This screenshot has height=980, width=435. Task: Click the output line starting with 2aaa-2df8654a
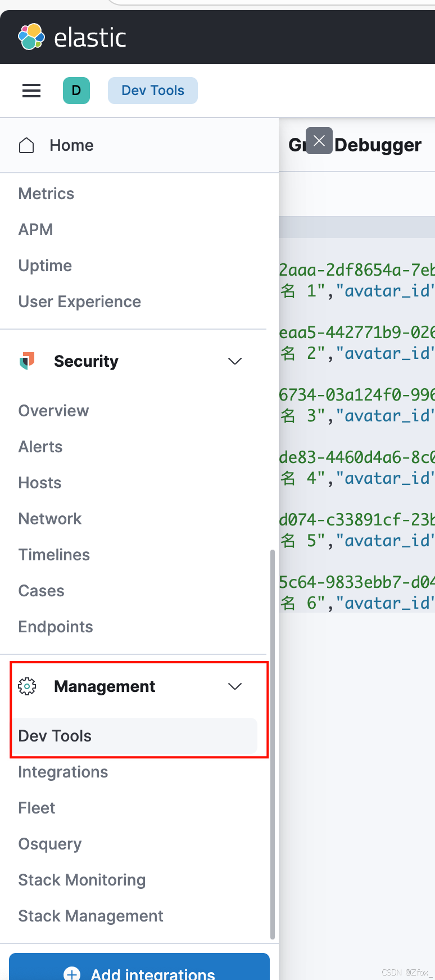click(x=357, y=270)
